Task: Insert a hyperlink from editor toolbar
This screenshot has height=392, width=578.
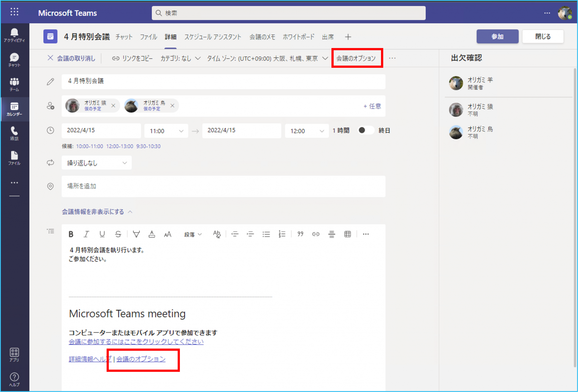Action: [316, 234]
